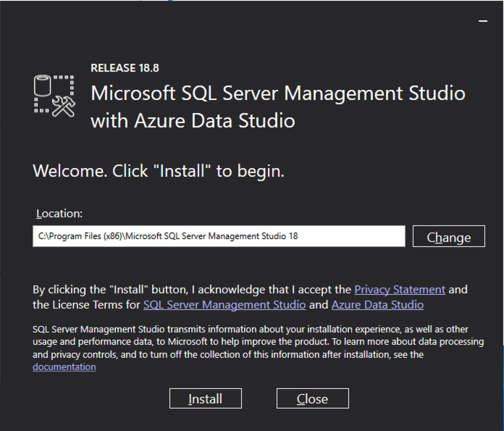Click the Install button to begin setup
504x431 pixels.
click(x=206, y=398)
